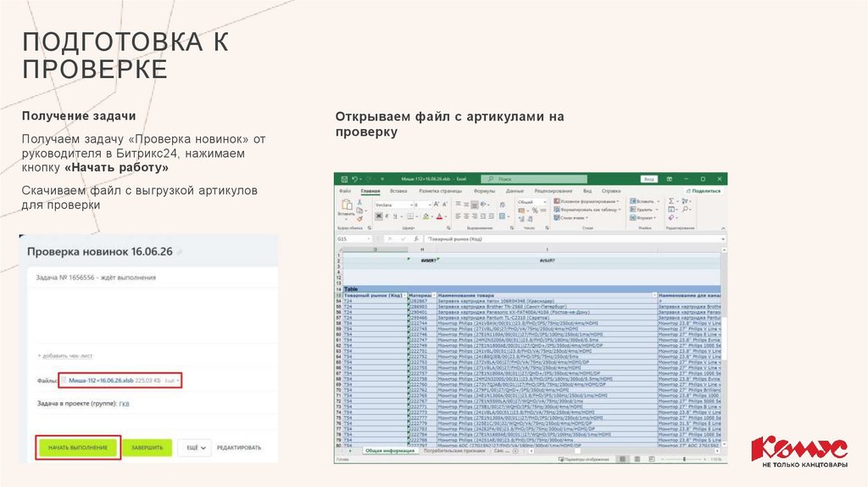Open the Вставить cells dropdown

tap(644, 201)
